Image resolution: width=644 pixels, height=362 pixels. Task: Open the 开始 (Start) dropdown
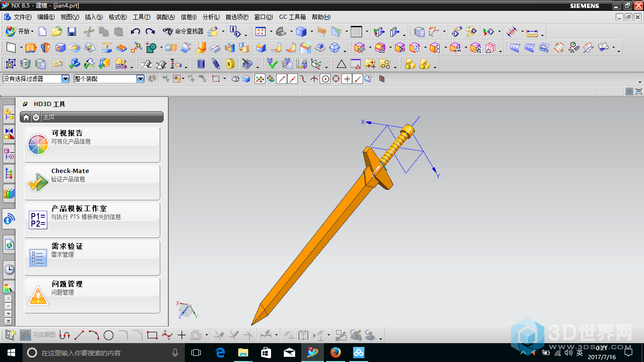click(x=19, y=32)
